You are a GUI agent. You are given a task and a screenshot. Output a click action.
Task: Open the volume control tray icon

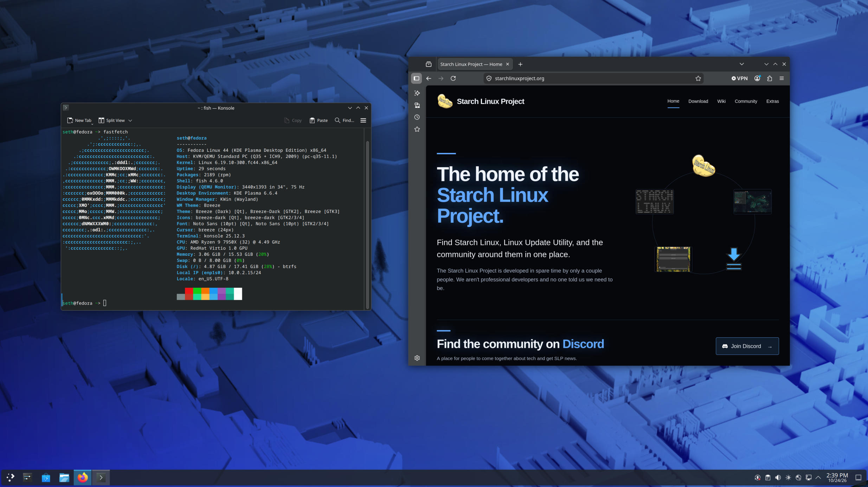[778, 478]
